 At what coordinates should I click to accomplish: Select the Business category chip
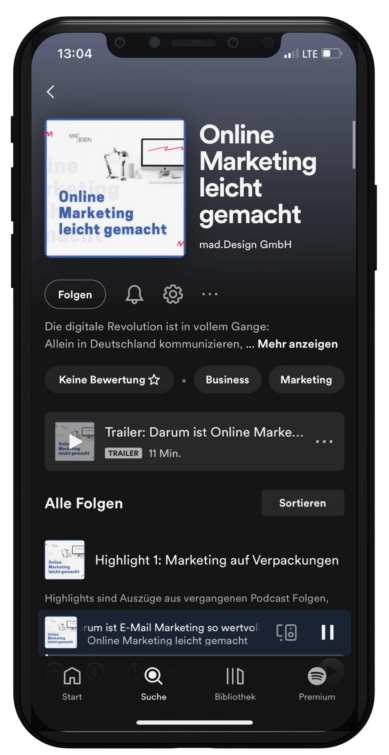click(x=227, y=379)
